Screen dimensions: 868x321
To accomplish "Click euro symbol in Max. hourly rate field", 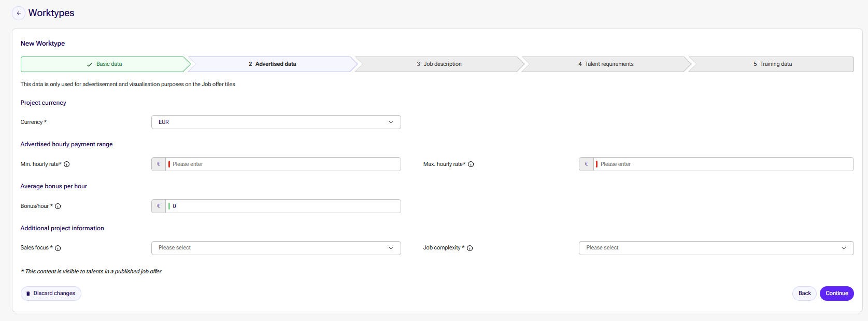I will [x=587, y=164].
